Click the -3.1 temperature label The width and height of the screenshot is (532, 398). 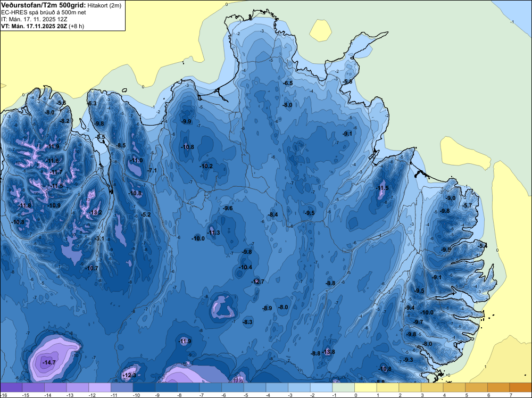click(99, 239)
